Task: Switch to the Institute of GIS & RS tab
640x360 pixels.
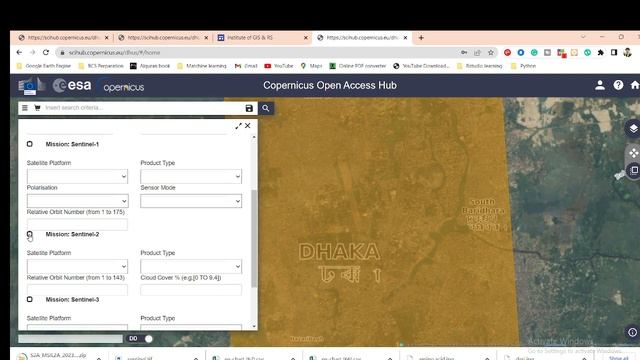Action: click(262, 38)
